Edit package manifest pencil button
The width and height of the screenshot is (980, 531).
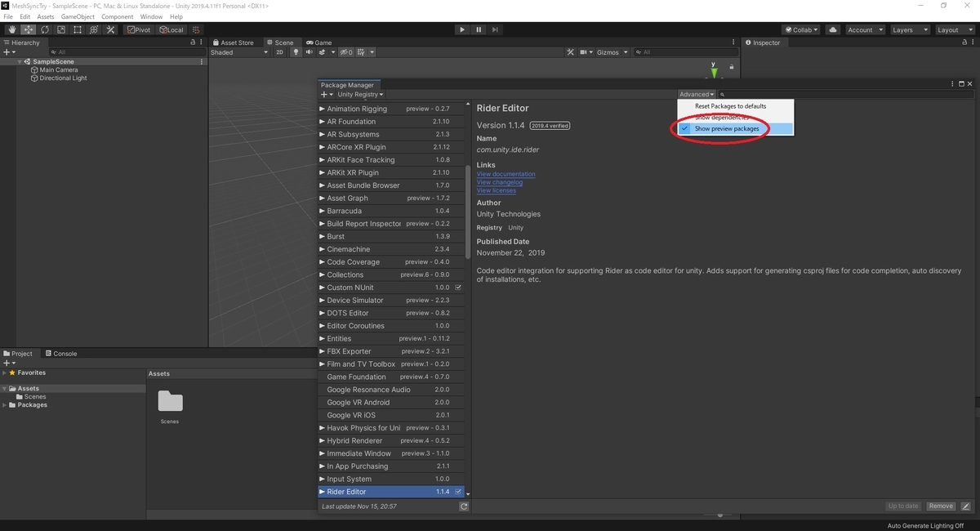click(x=964, y=506)
